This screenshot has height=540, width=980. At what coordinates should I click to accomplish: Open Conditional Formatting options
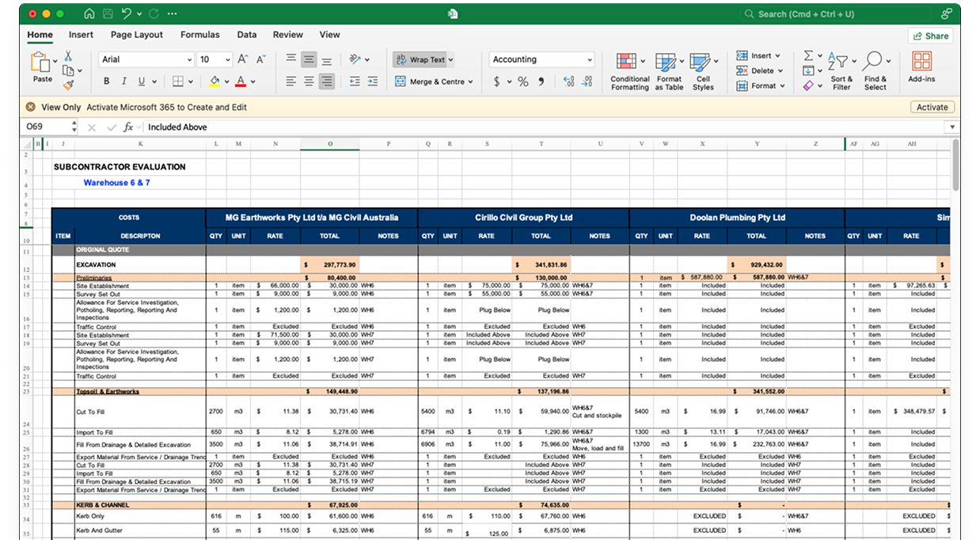pyautogui.click(x=629, y=71)
